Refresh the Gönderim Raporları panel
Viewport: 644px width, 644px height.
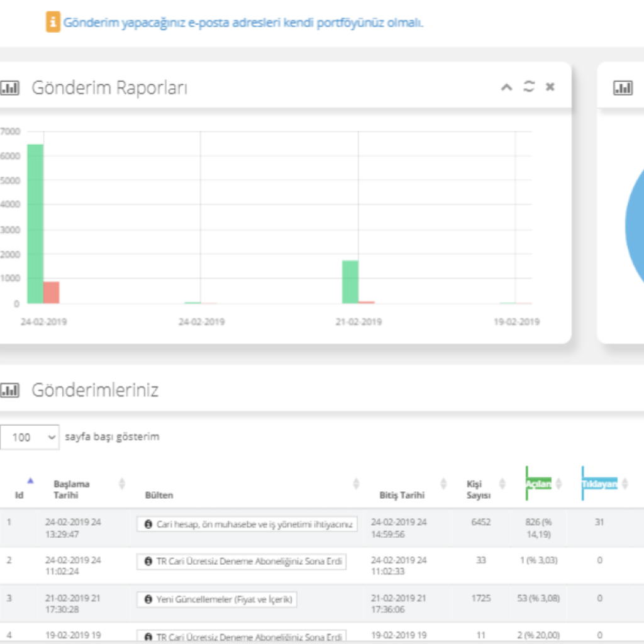click(529, 87)
